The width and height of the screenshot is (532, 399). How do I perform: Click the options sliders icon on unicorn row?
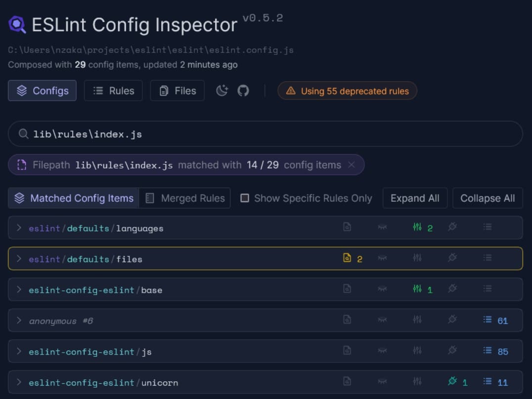click(x=417, y=381)
